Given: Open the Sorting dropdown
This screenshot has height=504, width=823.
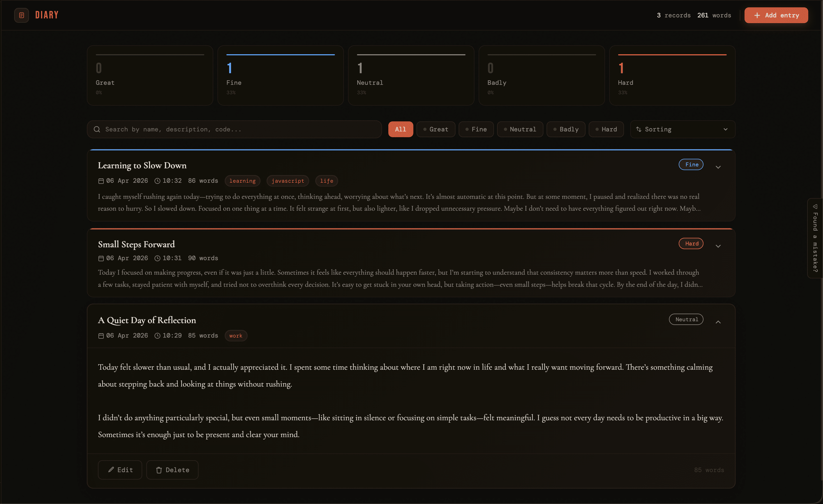Looking at the screenshot, I should [682, 129].
